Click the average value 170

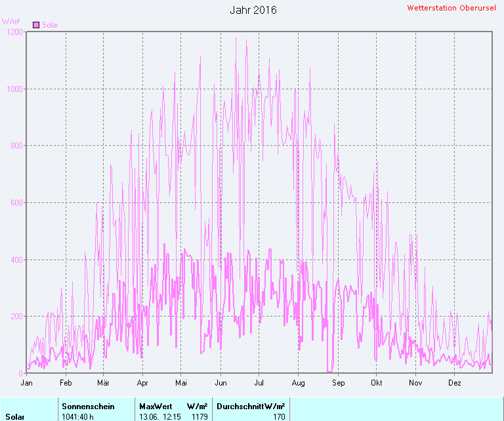tap(279, 417)
